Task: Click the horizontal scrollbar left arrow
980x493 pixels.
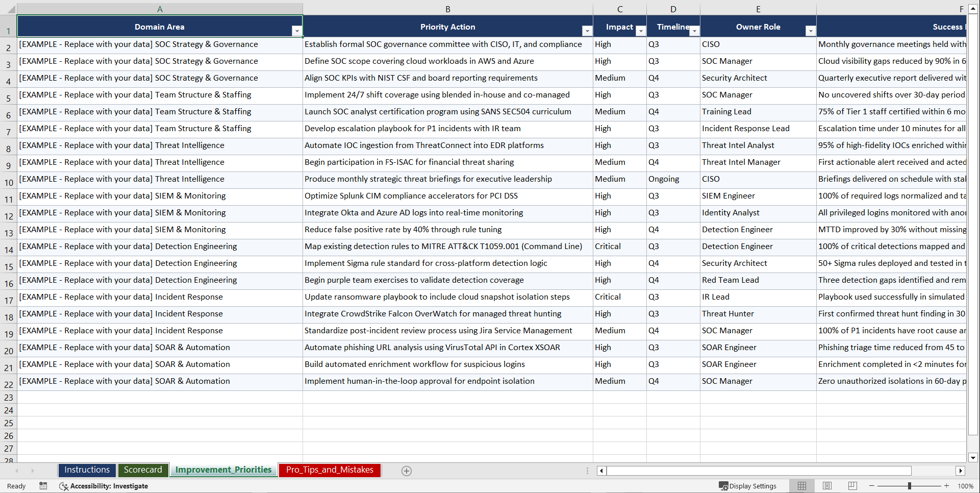Action: [601, 471]
